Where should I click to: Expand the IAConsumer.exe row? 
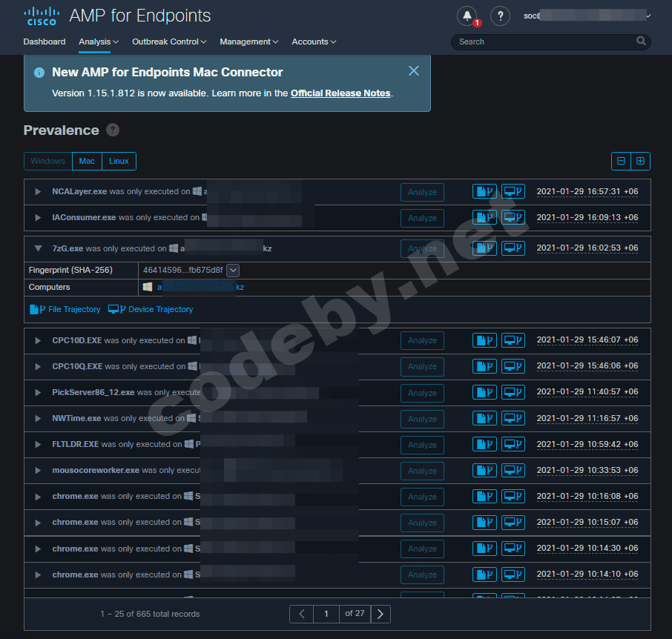pyautogui.click(x=38, y=217)
